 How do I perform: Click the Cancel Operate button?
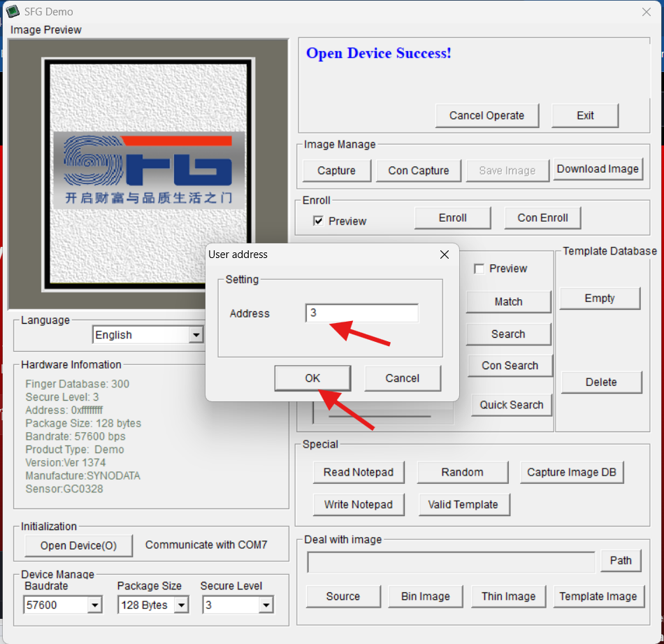point(487,115)
